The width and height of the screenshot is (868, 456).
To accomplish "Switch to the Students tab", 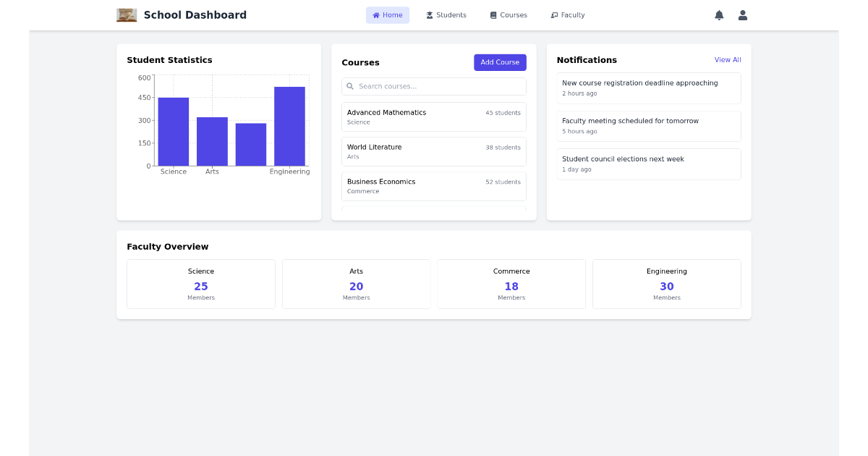I will click(x=446, y=14).
